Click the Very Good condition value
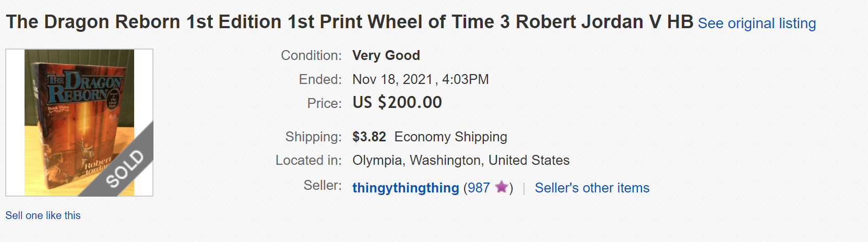 click(386, 55)
